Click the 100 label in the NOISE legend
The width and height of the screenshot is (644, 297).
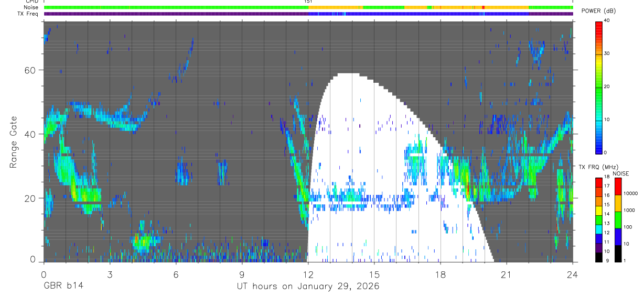629,227
